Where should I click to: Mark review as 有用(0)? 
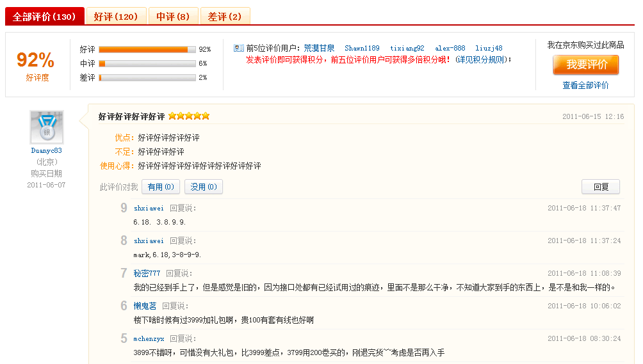coord(160,187)
